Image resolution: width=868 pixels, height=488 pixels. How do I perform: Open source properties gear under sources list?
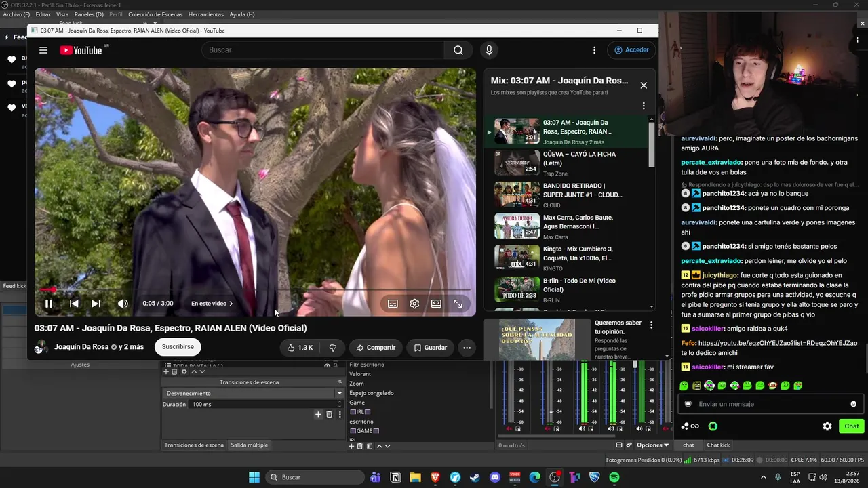coord(184,371)
